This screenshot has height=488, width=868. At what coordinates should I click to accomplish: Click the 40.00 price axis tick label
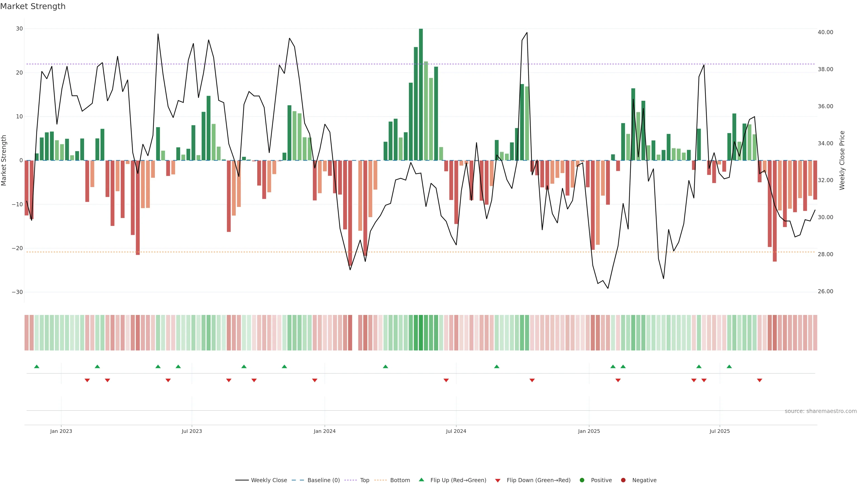pyautogui.click(x=825, y=32)
